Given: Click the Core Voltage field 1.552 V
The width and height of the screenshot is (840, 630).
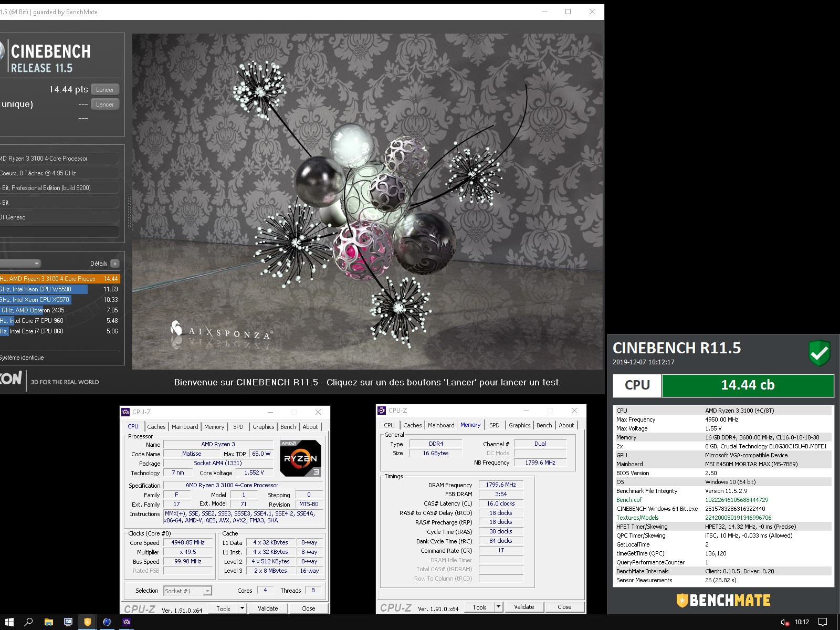Looking at the screenshot, I should tap(254, 472).
